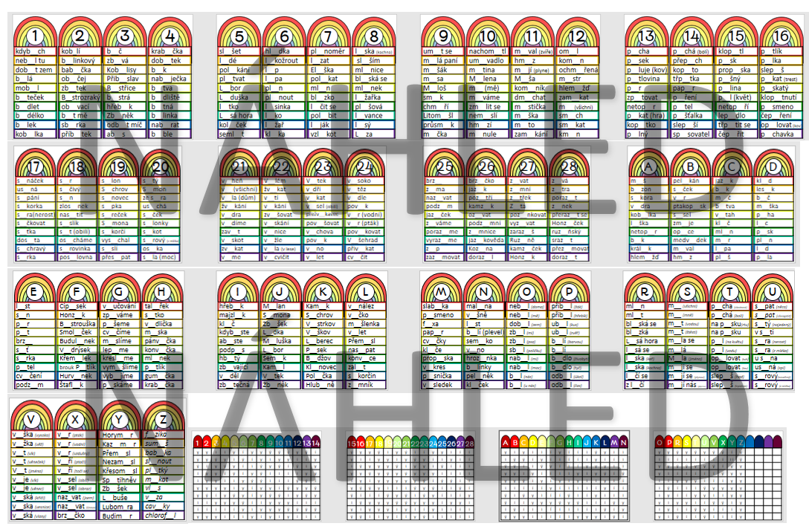Click red tab 15 on second answer grid
The height and width of the screenshot is (532, 809).
click(352, 443)
